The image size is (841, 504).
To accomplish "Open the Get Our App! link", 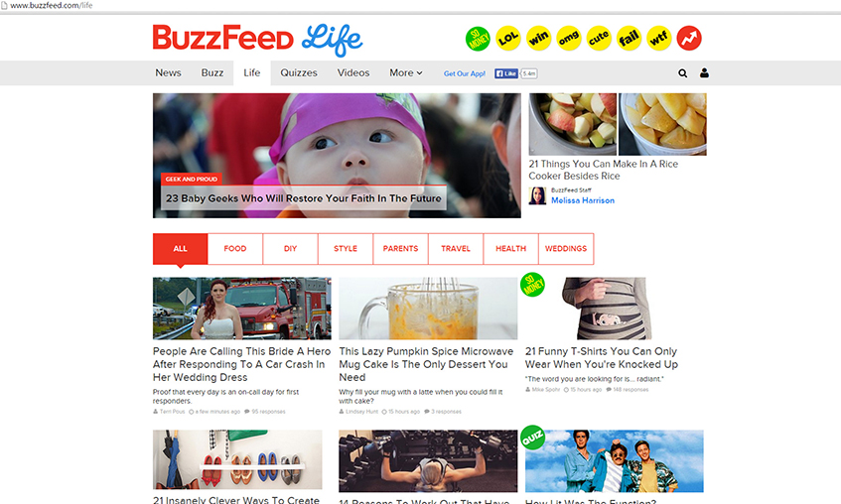I will [x=465, y=74].
